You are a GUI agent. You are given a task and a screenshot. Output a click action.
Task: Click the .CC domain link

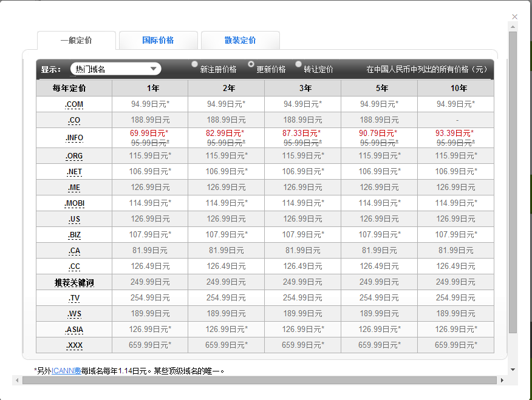(74, 267)
